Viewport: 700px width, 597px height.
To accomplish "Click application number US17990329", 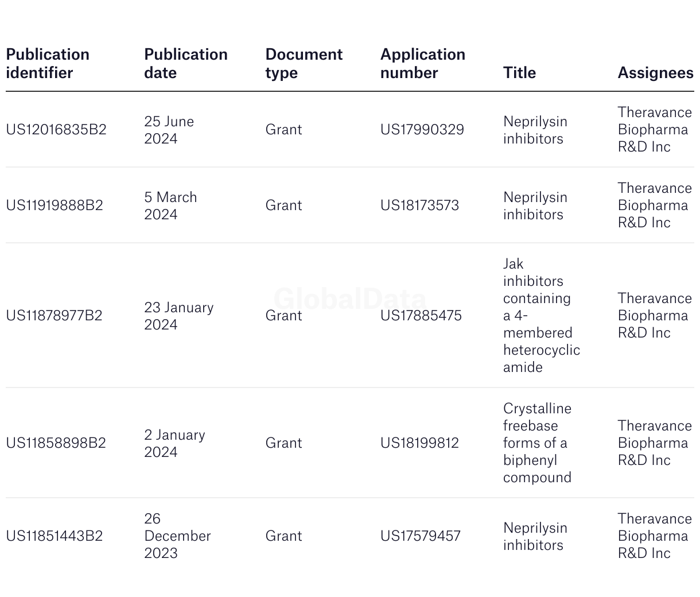I will [x=422, y=130].
